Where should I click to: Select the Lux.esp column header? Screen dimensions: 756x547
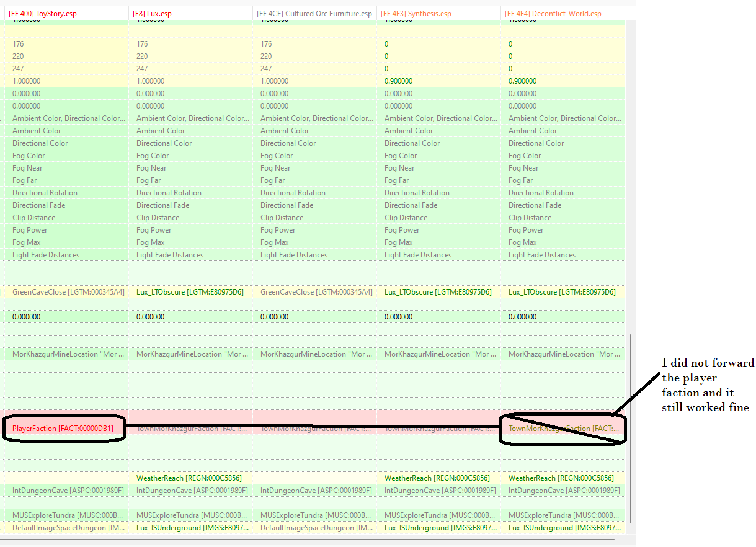coord(190,13)
